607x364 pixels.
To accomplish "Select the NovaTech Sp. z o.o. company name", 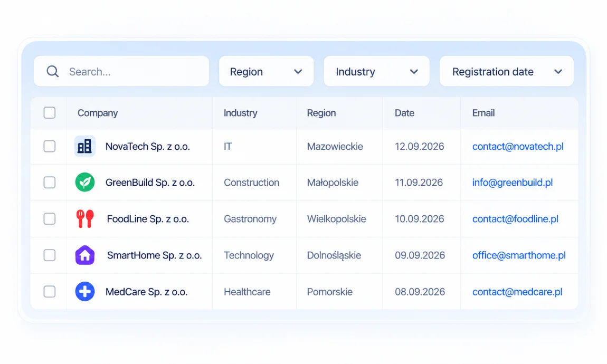I will (x=147, y=146).
